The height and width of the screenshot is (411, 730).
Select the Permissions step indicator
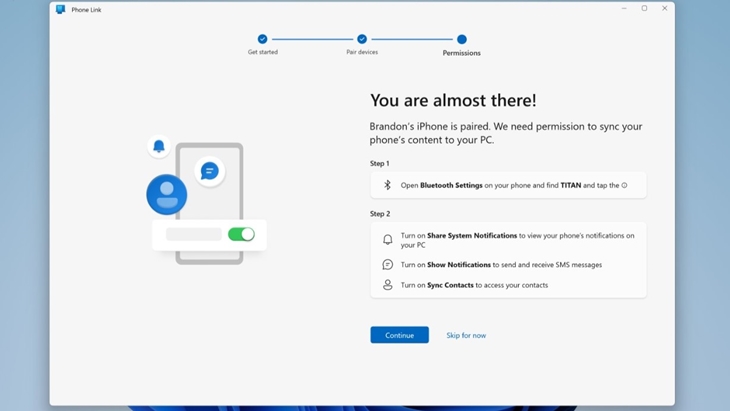[461, 39]
